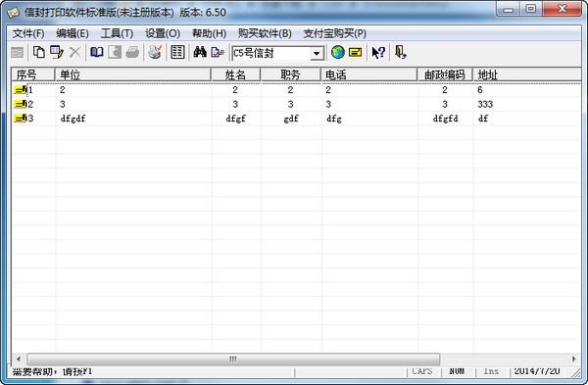The width and height of the screenshot is (588, 385).
Task: Select the 姓名 cell 'dfgf'
Action: pos(236,119)
